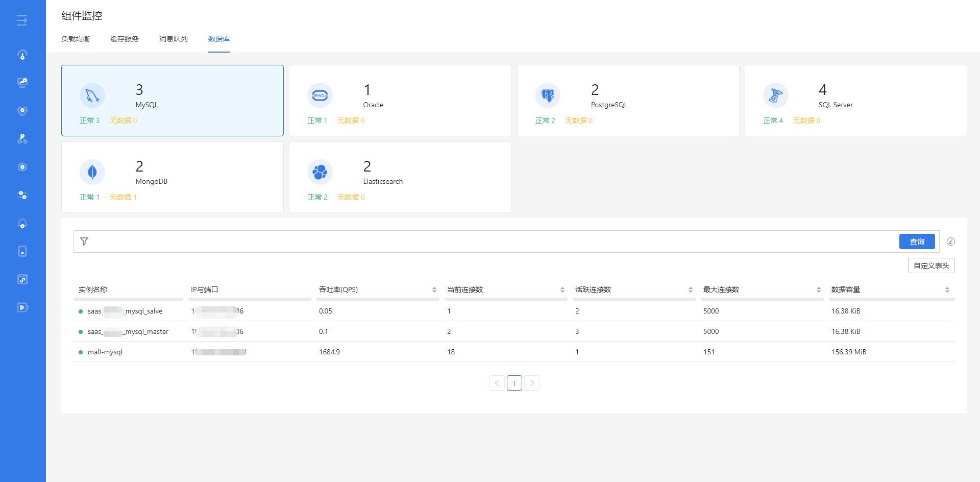Switch to the 消息队列 tab

tap(174, 39)
